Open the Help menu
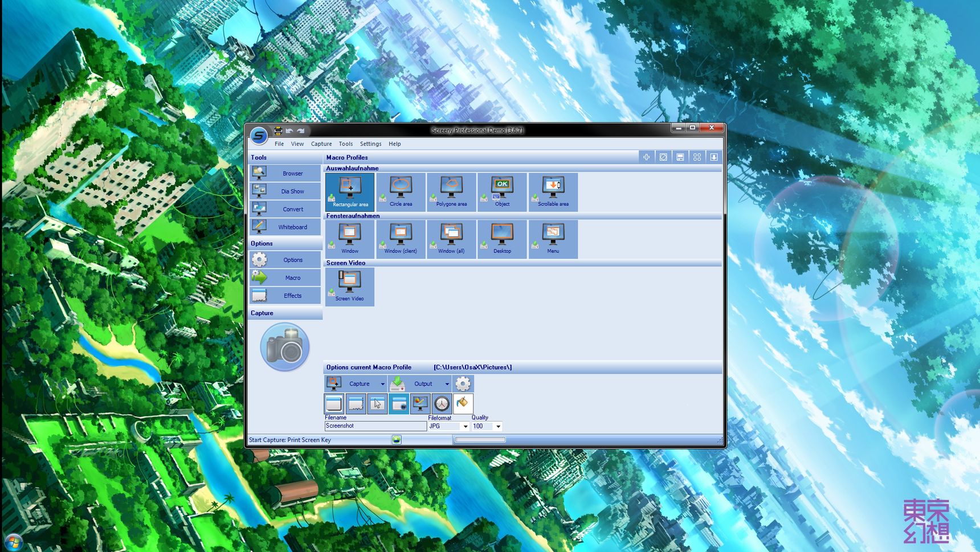The image size is (980, 552). pyautogui.click(x=395, y=144)
